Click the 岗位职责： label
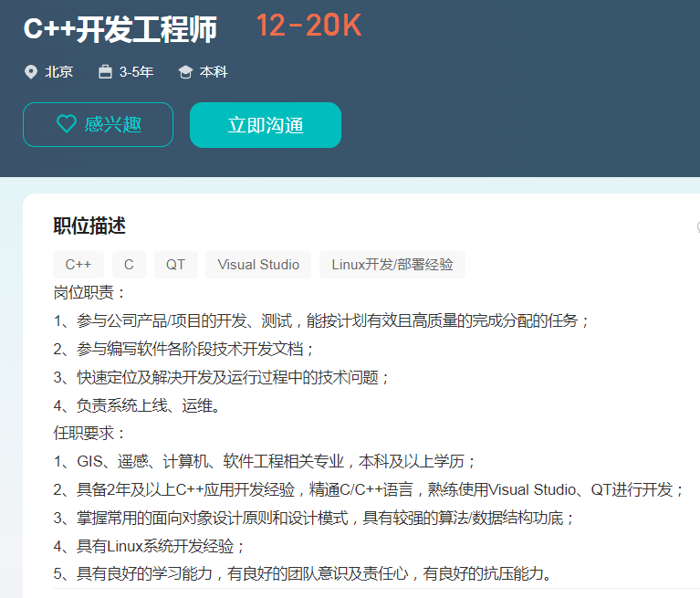Screen dimensions: 700x598 89,293
